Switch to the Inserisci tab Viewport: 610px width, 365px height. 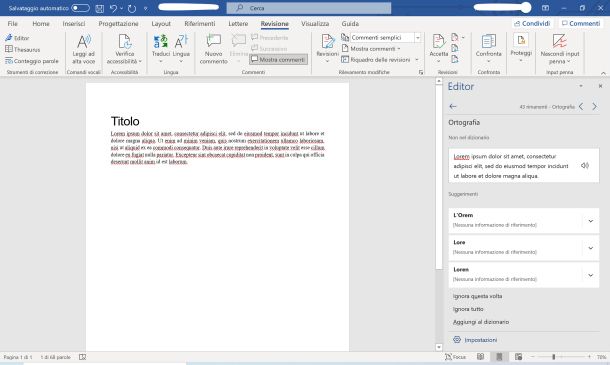(x=74, y=24)
